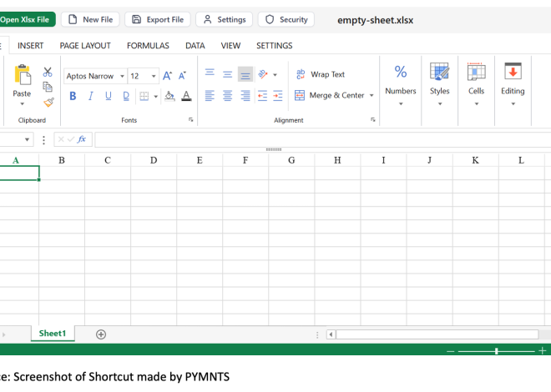Select the Sheet1 tab

tap(53, 334)
